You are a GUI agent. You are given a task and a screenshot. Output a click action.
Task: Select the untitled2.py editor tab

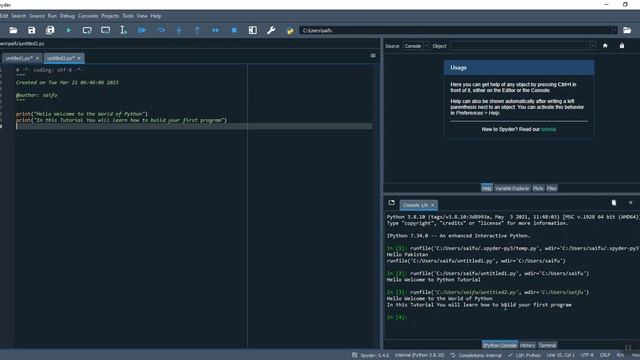pos(61,58)
